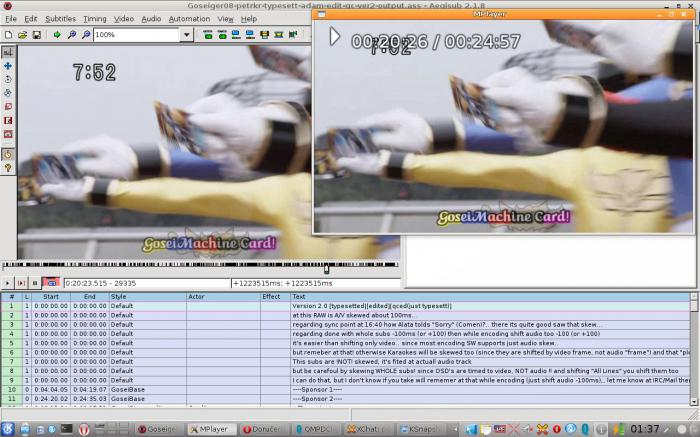Open a subtitles file via folder icon
This screenshot has height=437, width=700.
22,34
